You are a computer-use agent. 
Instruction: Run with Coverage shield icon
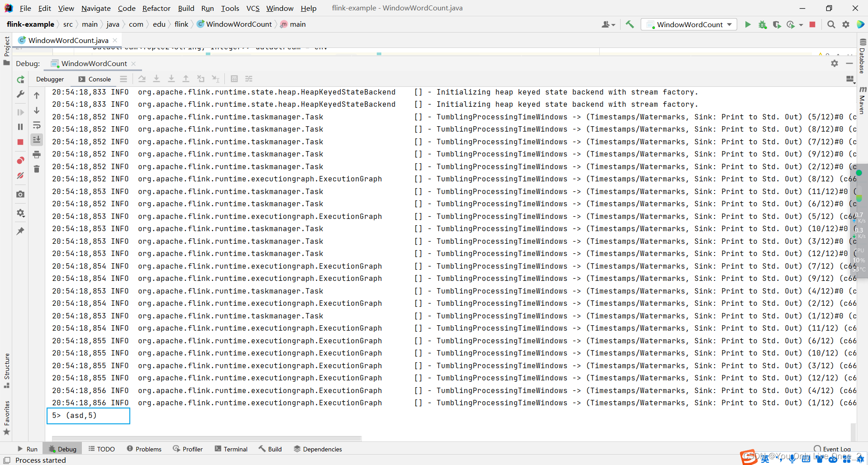pyautogui.click(x=777, y=24)
